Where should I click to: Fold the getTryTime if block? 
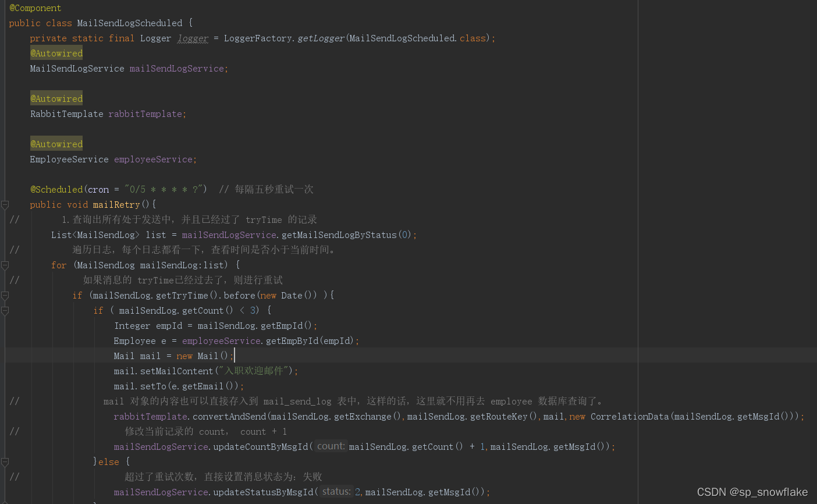pos(5,296)
